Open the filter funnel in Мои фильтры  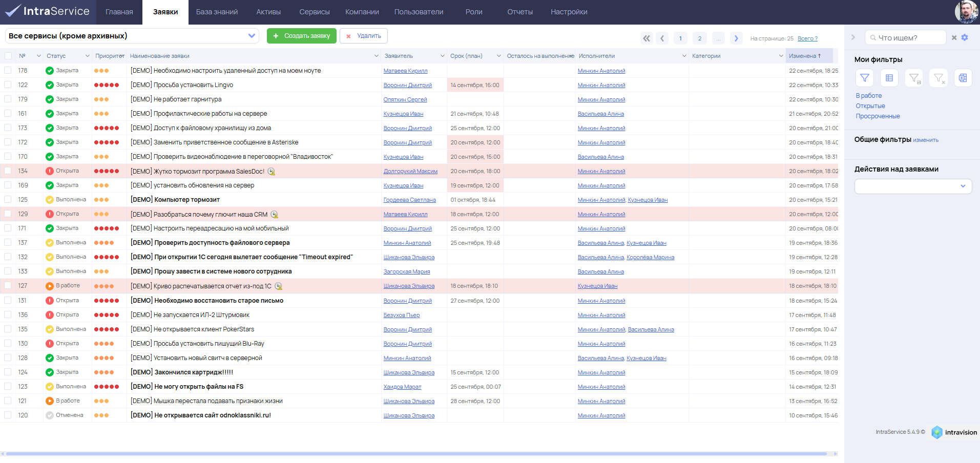point(865,78)
